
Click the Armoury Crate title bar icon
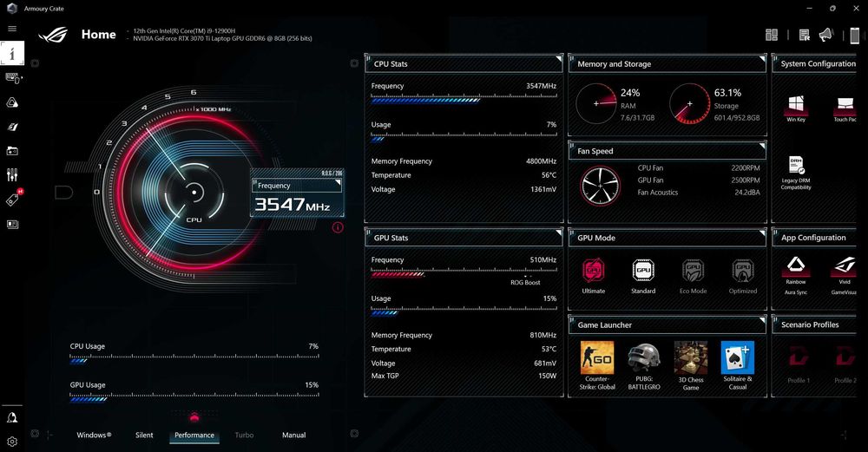[x=12, y=9]
